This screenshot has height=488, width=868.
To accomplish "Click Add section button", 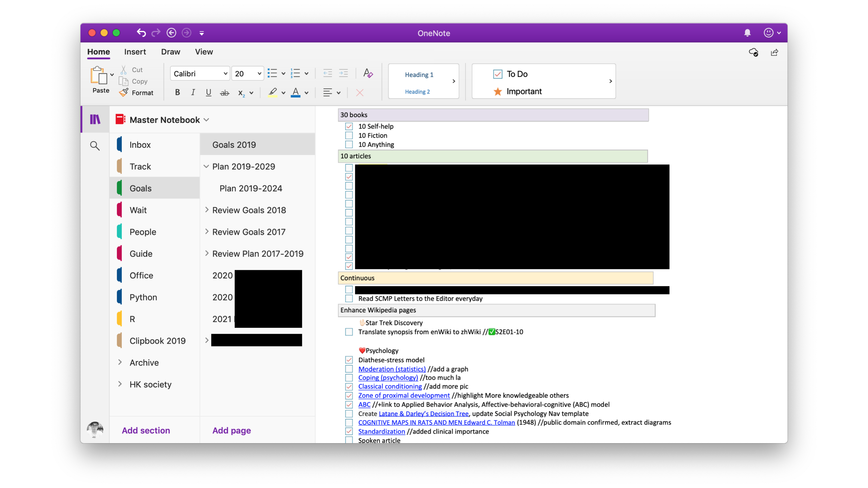I will pyautogui.click(x=146, y=430).
